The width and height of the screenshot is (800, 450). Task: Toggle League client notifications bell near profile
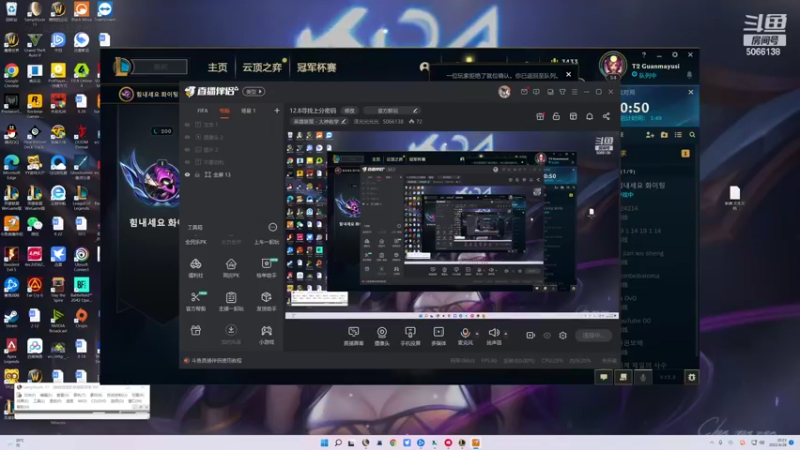pyautogui.click(x=689, y=75)
